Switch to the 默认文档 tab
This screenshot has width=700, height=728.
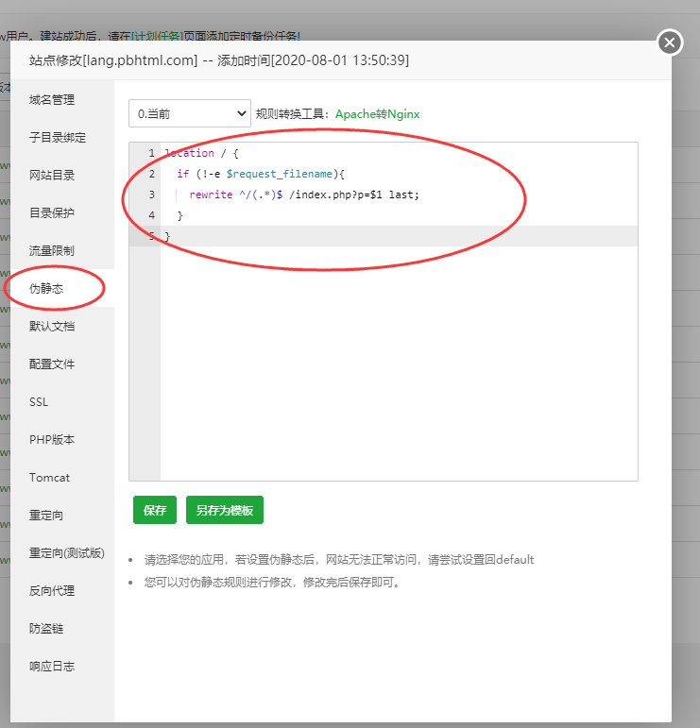point(52,326)
